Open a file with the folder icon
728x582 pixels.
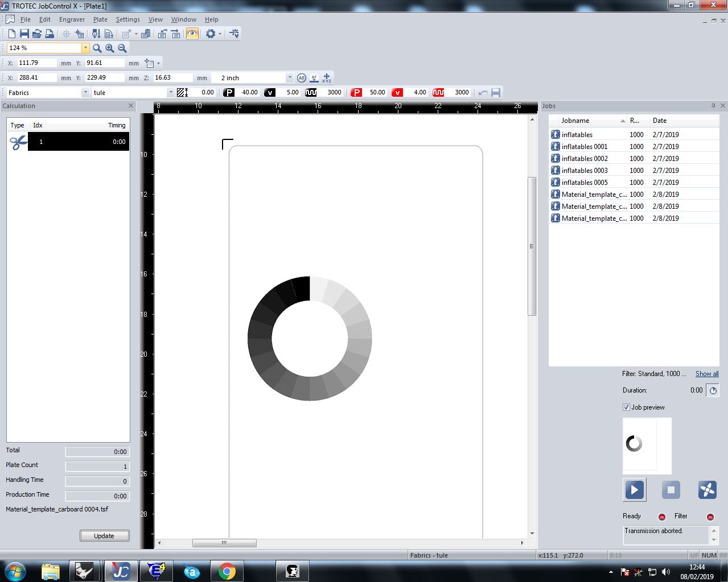37,34
